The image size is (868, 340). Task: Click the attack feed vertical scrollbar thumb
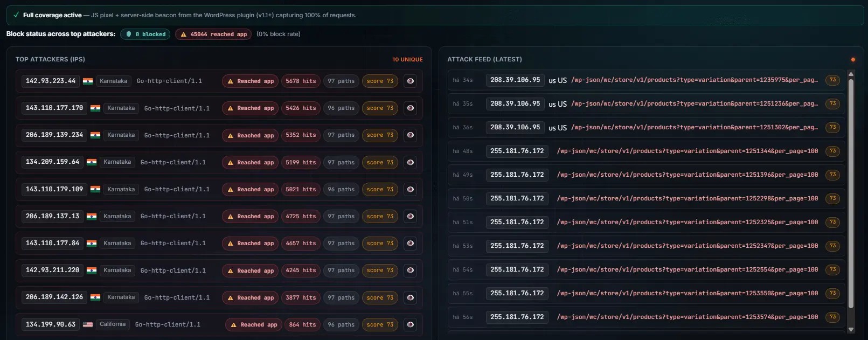pyautogui.click(x=851, y=194)
